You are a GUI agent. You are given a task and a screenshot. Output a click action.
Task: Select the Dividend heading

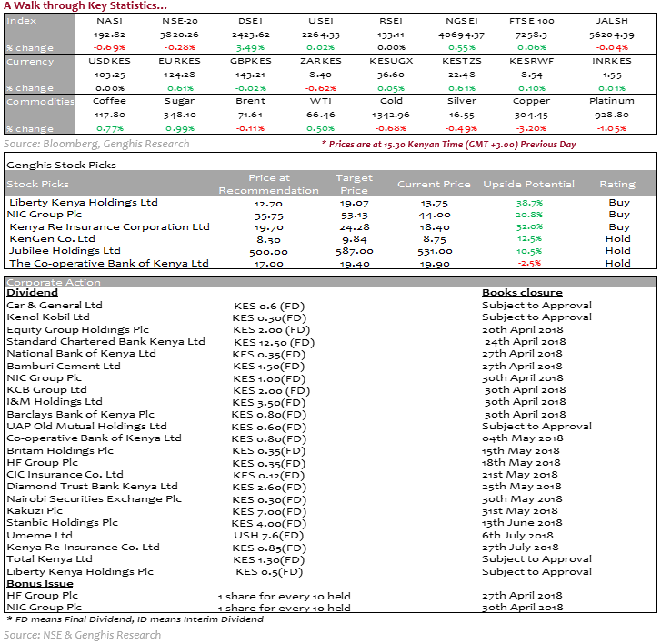[x=33, y=293]
